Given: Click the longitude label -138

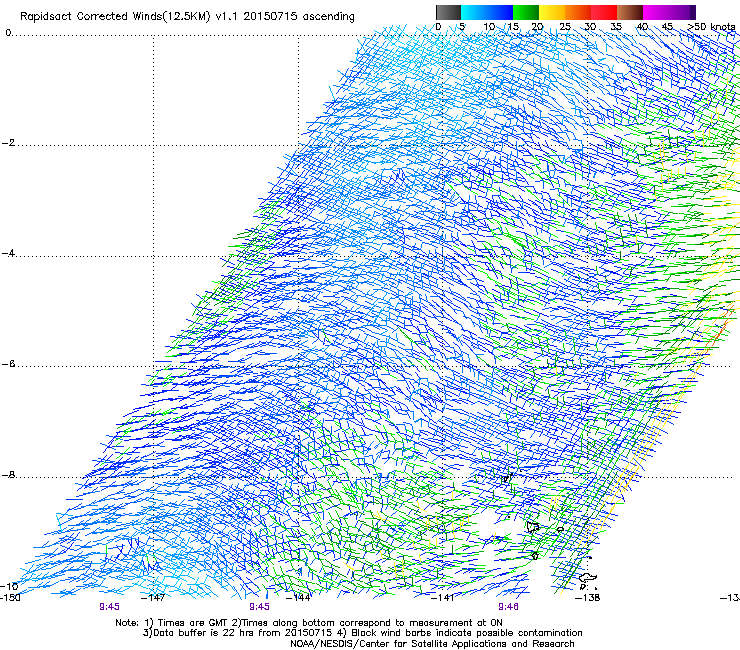Looking at the screenshot, I should (588, 598).
